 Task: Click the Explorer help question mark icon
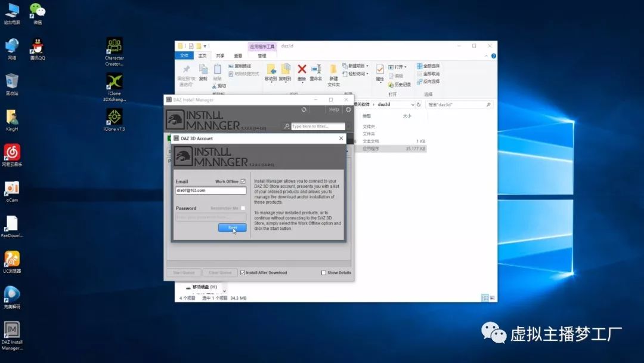pos(494,56)
